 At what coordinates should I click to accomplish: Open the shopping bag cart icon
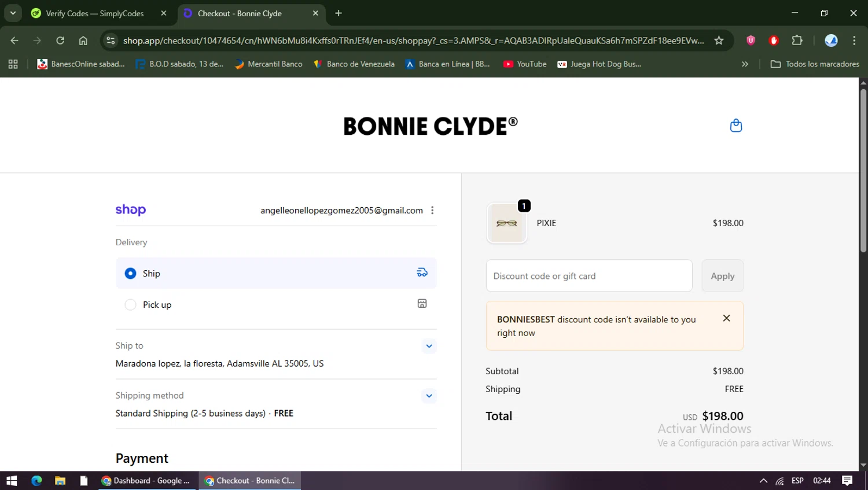click(x=736, y=126)
